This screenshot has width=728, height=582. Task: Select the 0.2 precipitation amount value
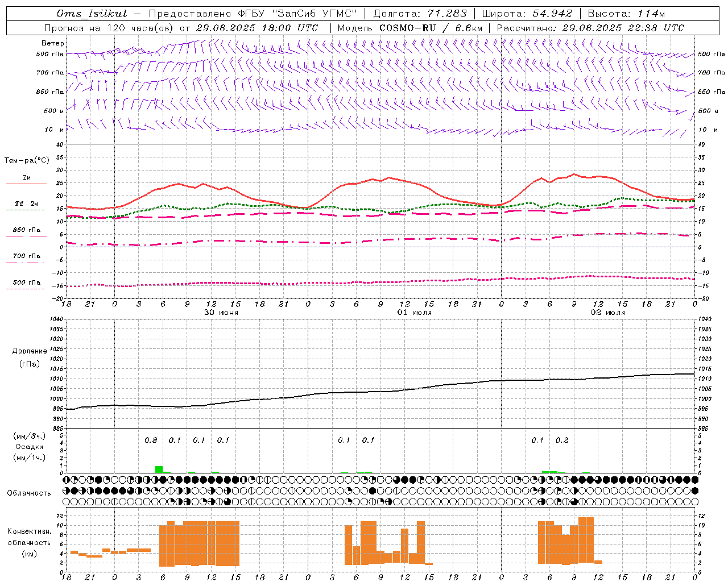562,440
